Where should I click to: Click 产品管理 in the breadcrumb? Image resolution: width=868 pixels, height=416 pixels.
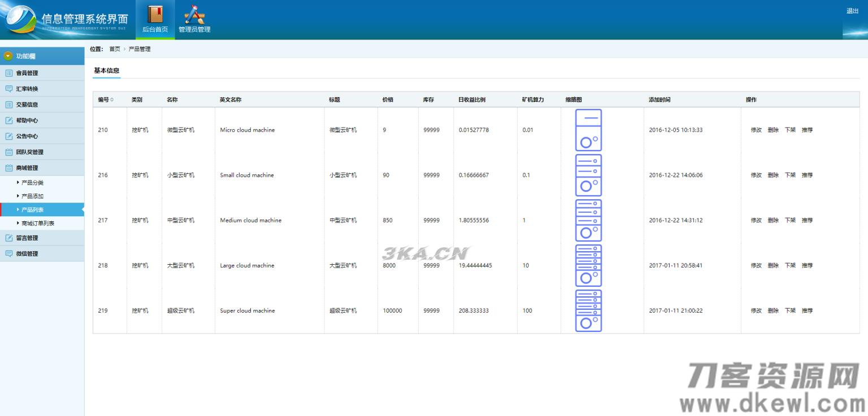(x=140, y=49)
